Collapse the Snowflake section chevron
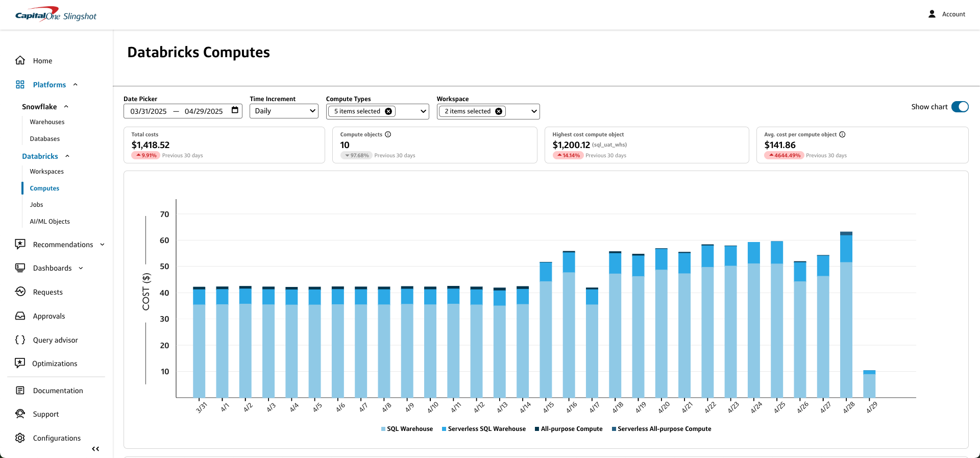The width and height of the screenshot is (980, 458). [x=66, y=107]
